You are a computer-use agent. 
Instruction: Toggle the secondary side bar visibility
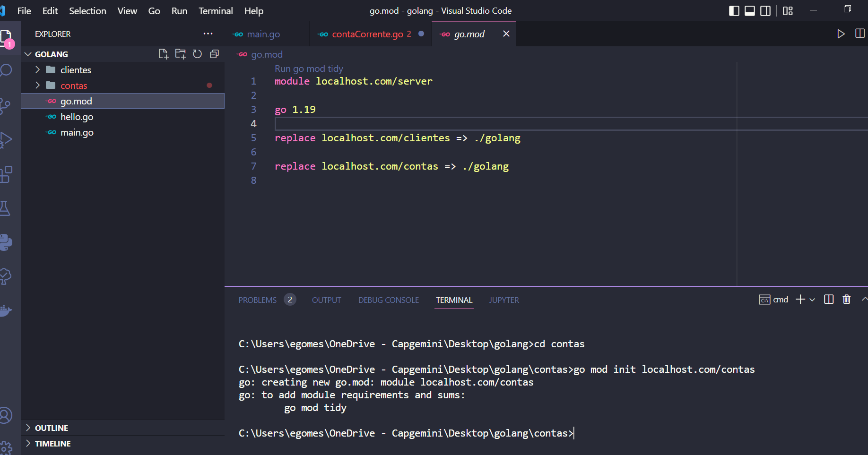coord(765,11)
